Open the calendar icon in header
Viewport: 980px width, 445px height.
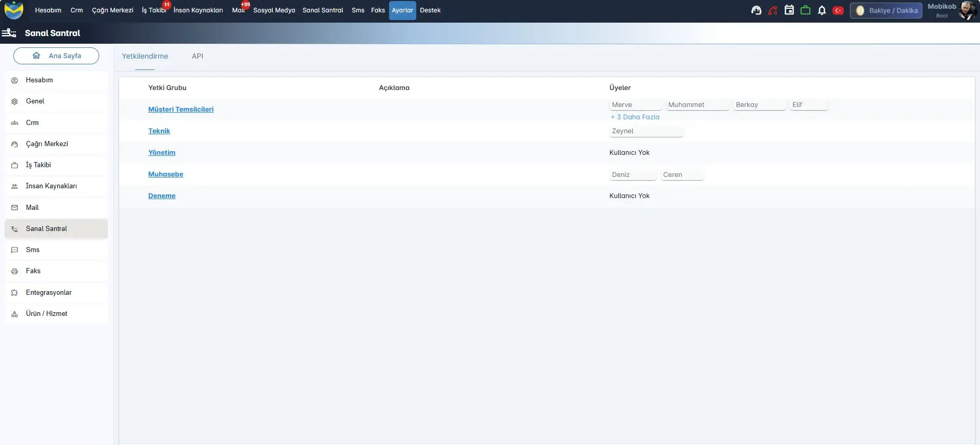pyautogui.click(x=789, y=10)
